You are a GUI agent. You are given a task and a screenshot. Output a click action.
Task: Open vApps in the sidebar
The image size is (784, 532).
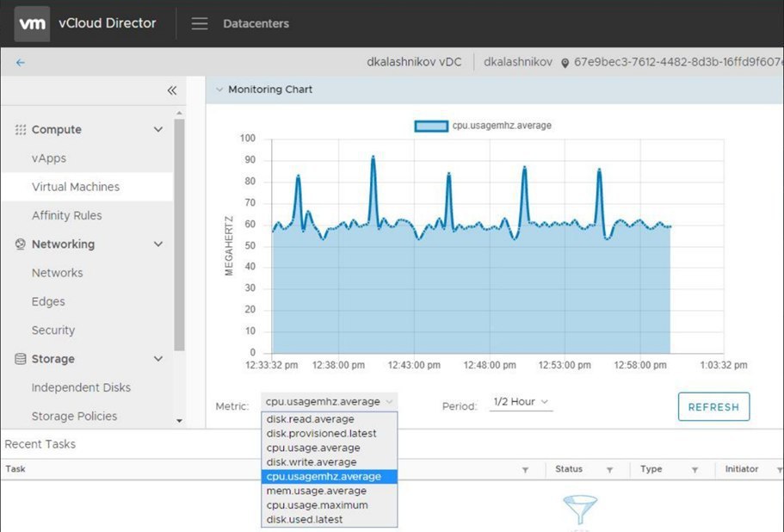click(x=49, y=158)
